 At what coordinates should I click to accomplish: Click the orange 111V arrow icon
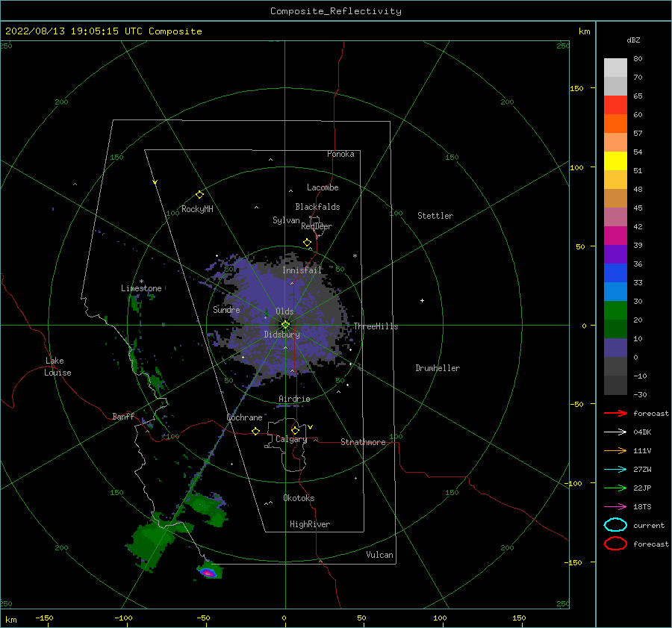pyautogui.click(x=615, y=450)
